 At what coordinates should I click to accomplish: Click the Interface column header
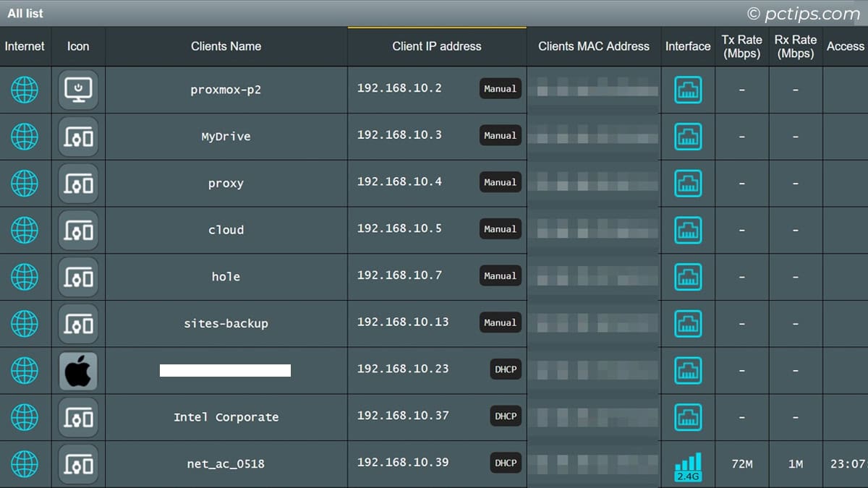[x=688, y=46]
